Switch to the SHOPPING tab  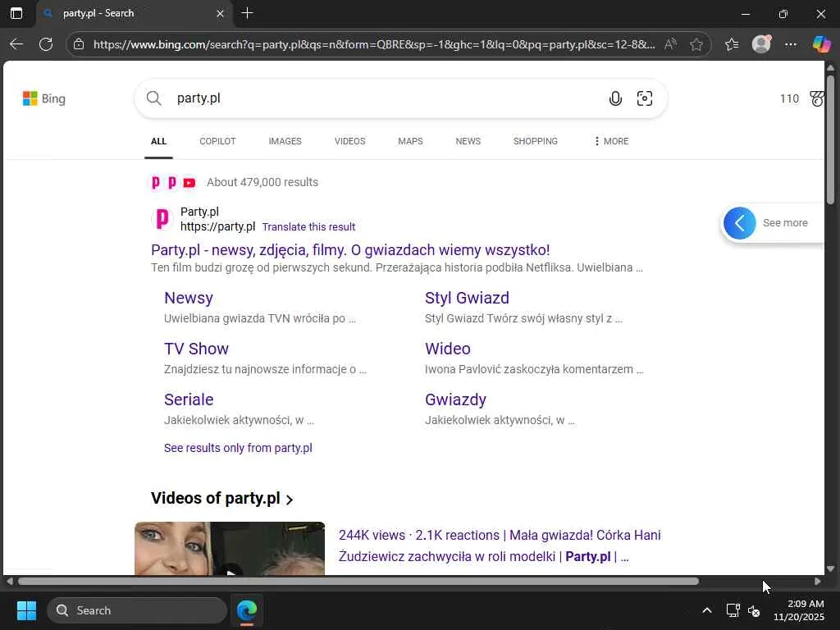click(535, 141)
